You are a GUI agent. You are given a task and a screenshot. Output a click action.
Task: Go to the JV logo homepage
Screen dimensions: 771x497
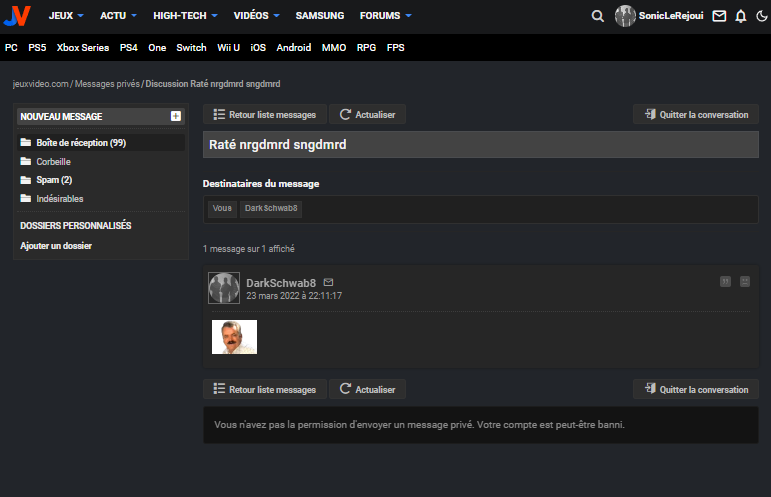coord(17,16)
